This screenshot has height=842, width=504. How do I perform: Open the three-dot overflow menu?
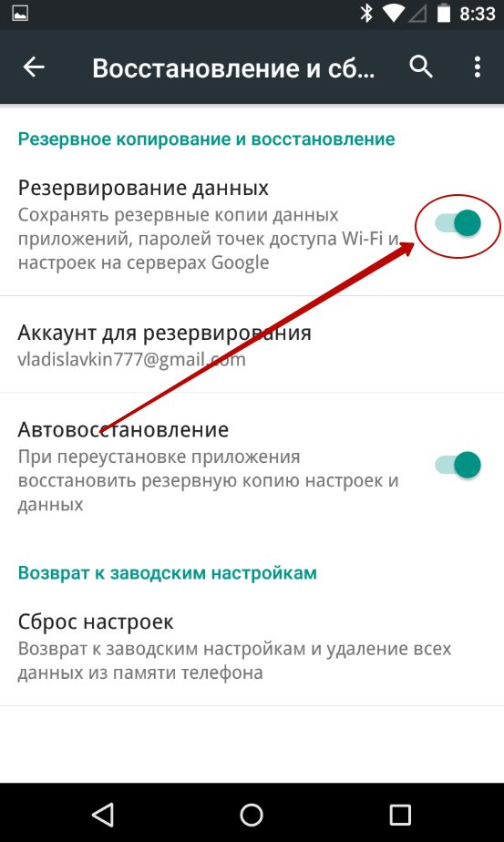point(478,67)
